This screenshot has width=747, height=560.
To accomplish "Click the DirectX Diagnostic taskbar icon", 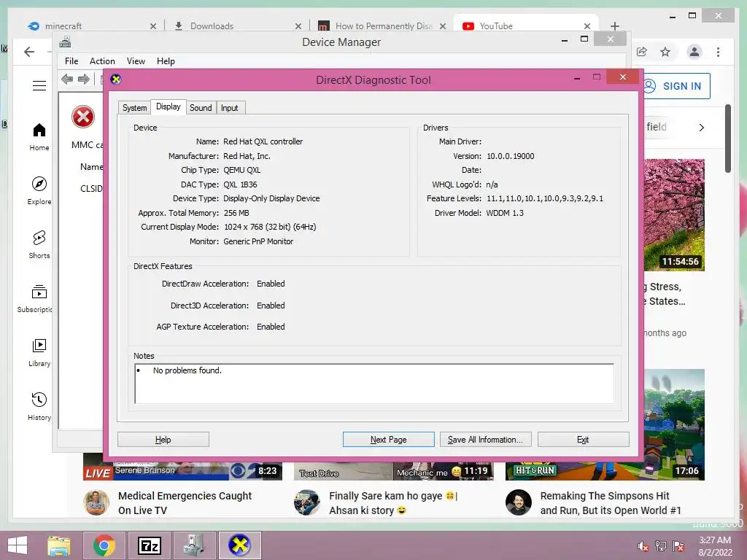I will [239, 545].
